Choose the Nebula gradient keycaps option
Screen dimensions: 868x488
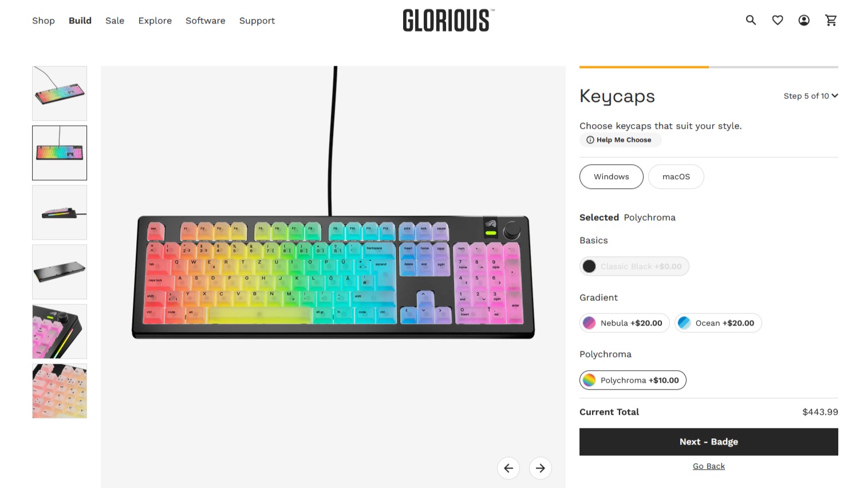pos(625,323)
